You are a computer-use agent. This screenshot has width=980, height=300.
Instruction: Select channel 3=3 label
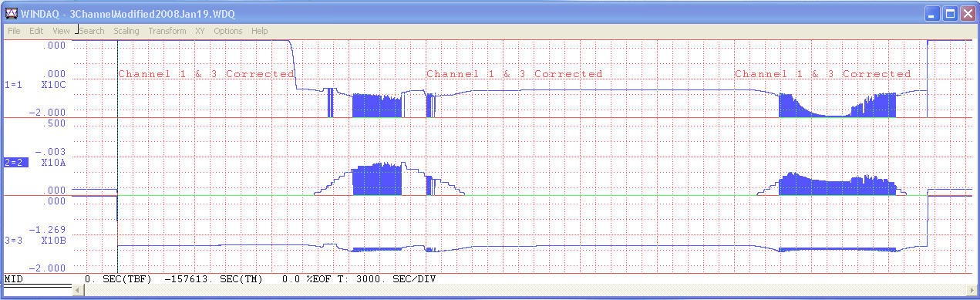tap(14, 240)
